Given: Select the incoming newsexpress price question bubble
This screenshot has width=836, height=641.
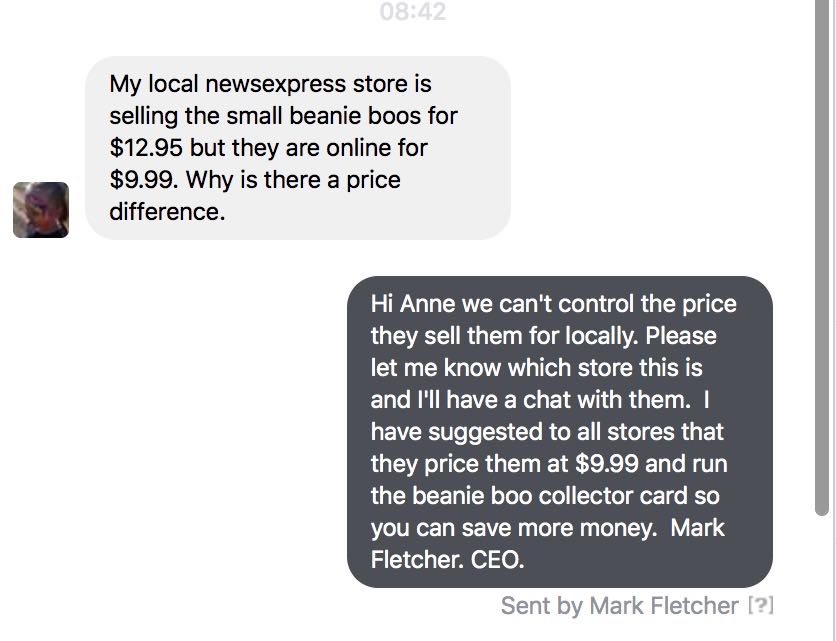Looking at the screenshot, I should tap(298, 147).
